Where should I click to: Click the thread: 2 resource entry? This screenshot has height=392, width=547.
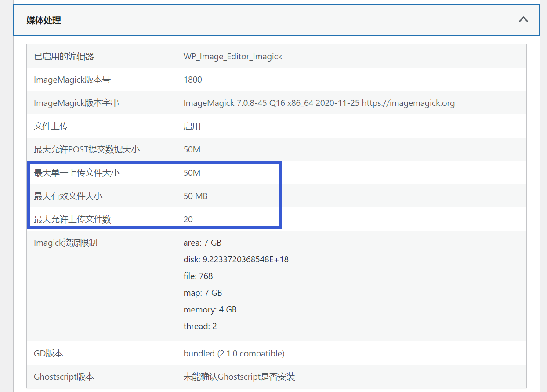click(x=200, y=326)
